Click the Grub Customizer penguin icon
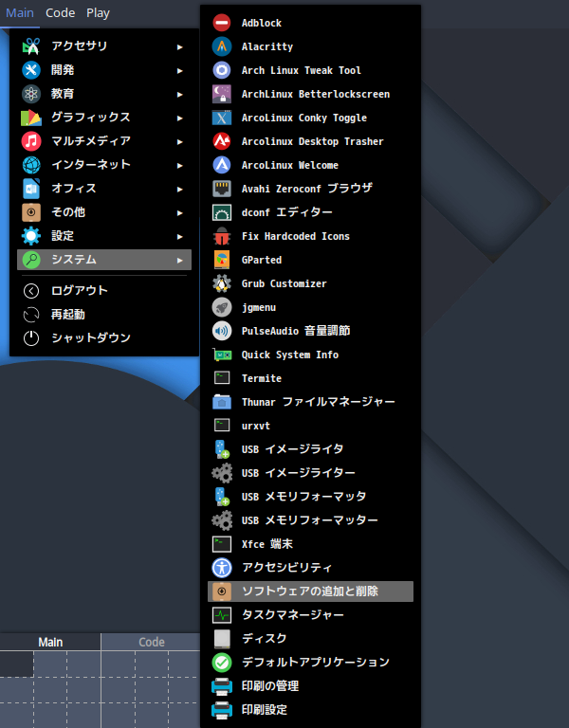 pos(222,283)
